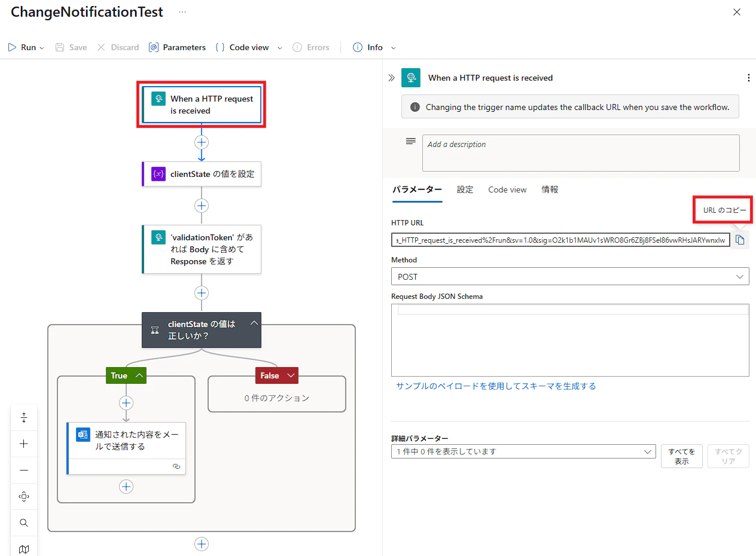This screenshot has height=556, width=756.
Task: Add an action below the mail action
Action: (x=126, y=487)
